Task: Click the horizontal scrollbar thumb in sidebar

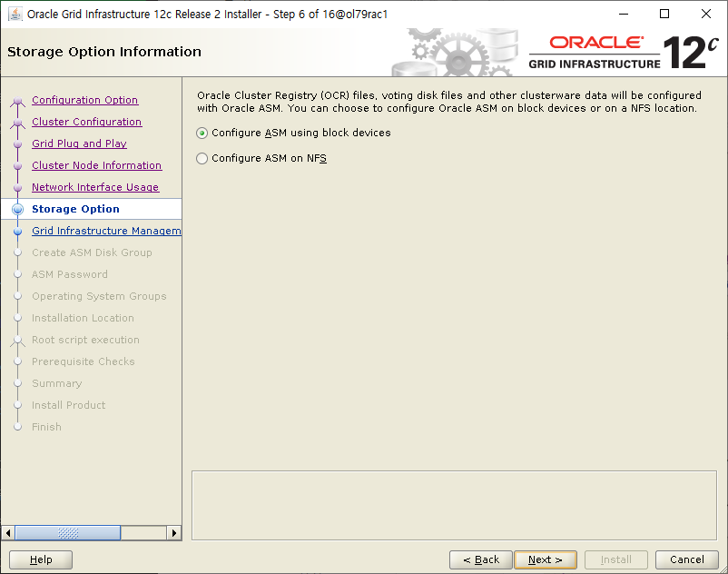Action: (68, 532)
